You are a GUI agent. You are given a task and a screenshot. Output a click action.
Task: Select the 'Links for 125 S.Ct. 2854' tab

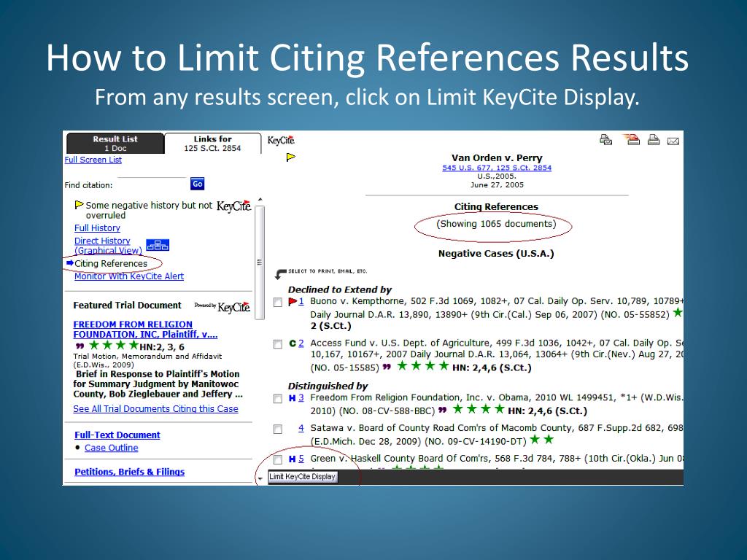212,144
